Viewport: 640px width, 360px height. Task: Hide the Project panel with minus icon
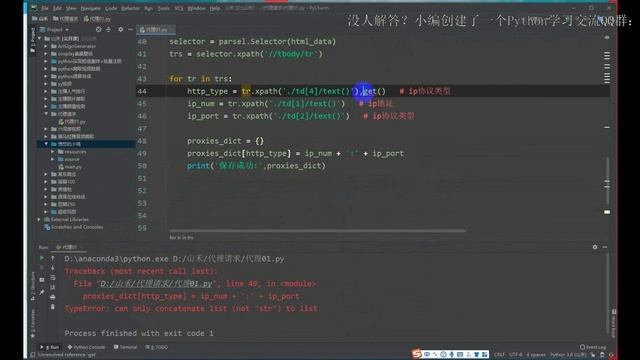click(x=130, y=29)
